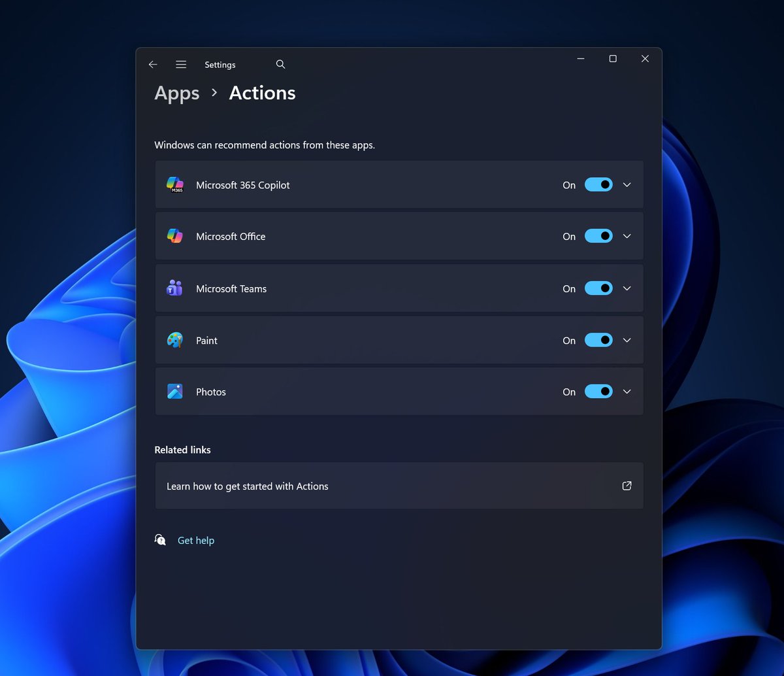
Task: Turn off Microsoft 365 Copilot actions toggle
Action: click(x=598, y=185)
